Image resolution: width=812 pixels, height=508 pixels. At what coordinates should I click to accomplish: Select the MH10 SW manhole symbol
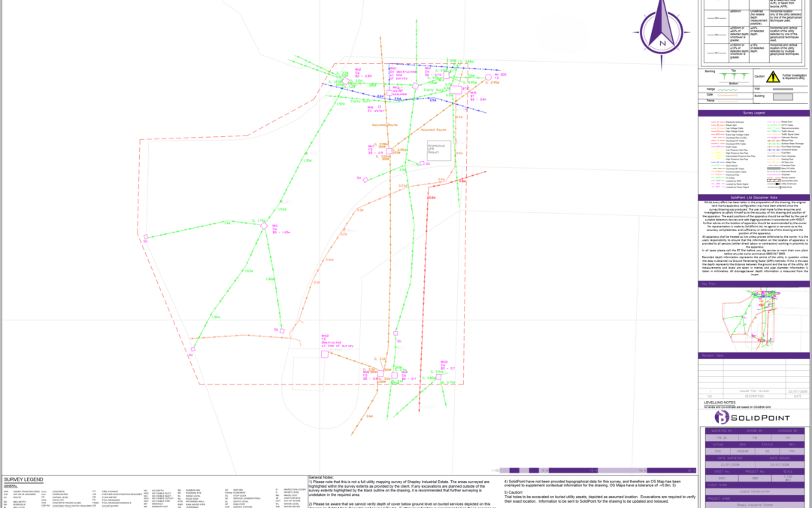(438, 377)
